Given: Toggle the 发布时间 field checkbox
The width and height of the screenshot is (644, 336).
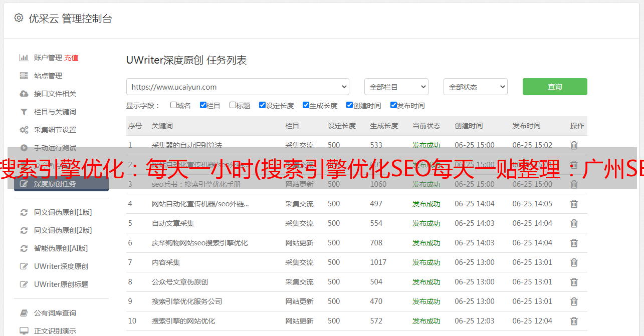Looking at the screenshot, I should coord(393,105).
